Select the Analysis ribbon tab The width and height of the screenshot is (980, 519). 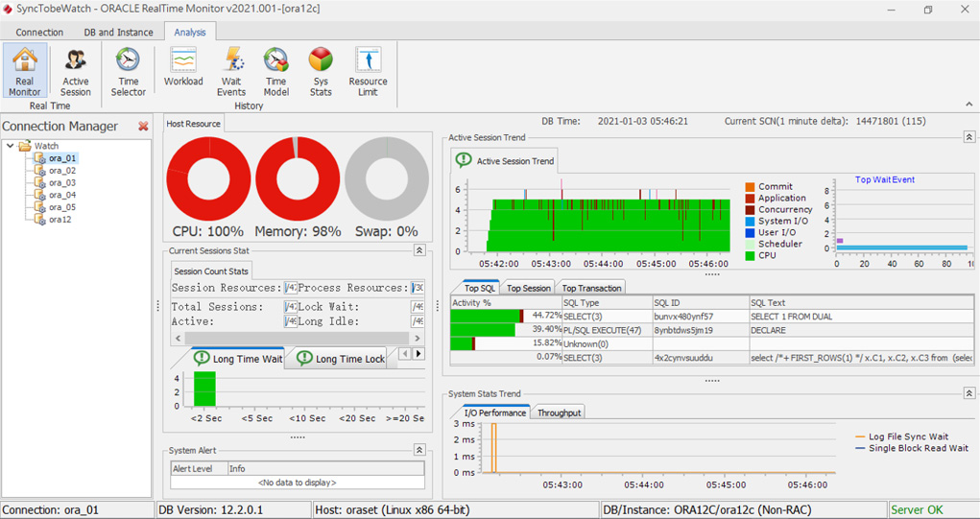pyautogui.click(x=190, y=32)
